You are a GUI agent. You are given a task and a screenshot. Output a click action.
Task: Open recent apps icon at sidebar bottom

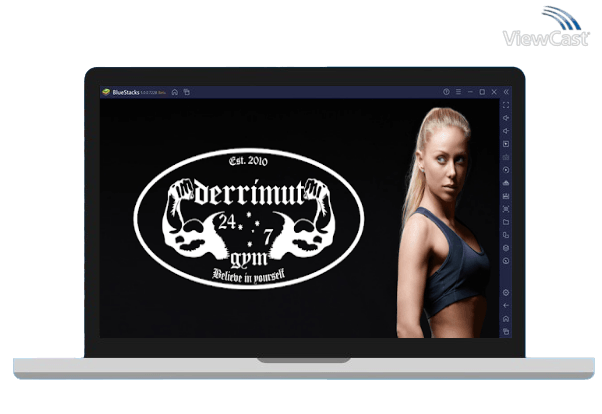506,331
